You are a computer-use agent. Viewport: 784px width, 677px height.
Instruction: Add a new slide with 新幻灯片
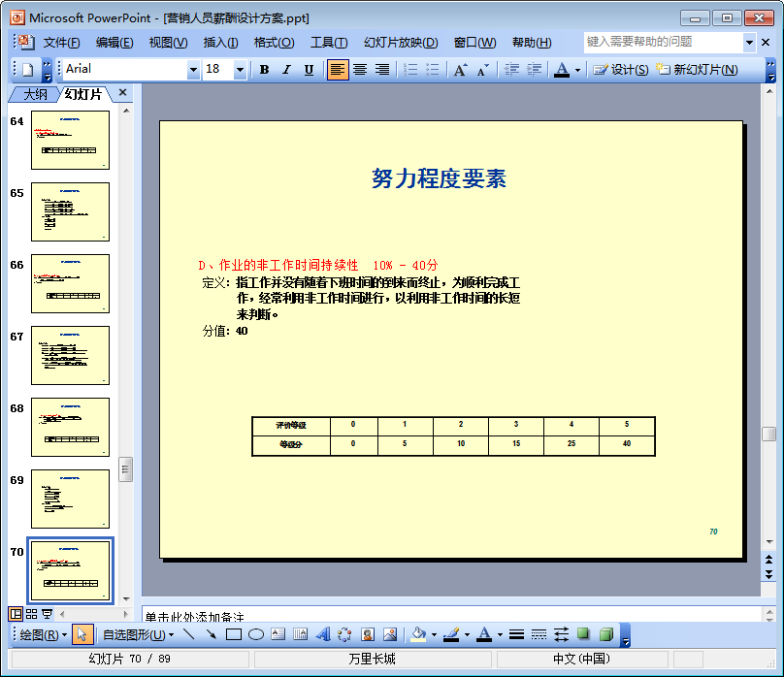[697, 70]
